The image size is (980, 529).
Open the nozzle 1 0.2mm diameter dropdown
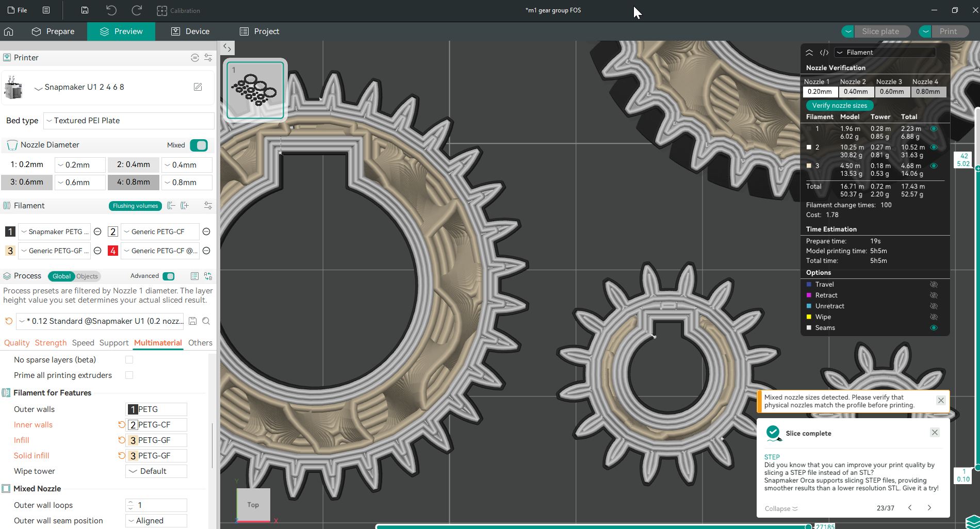(80, 165)
